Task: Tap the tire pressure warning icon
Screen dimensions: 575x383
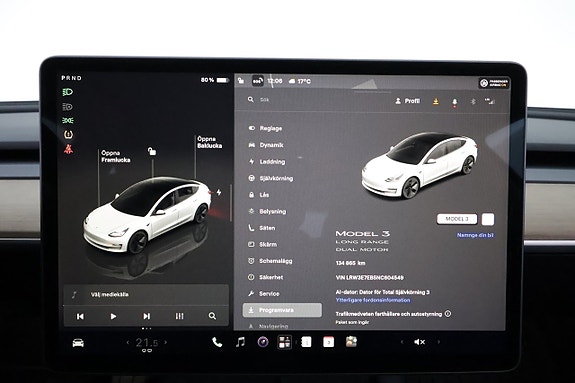Action: pos(68,135)
